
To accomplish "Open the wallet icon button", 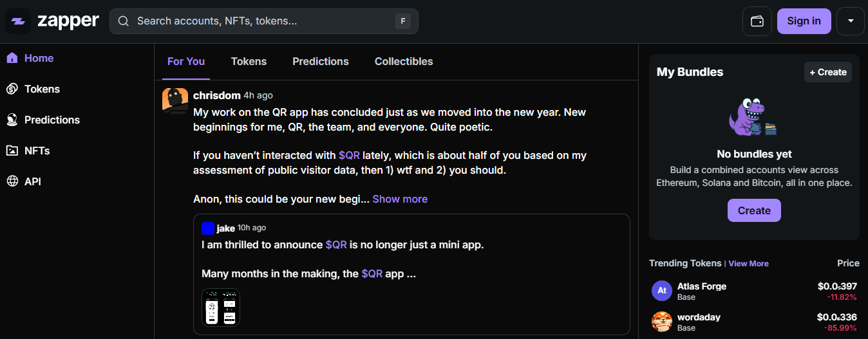I will pyautogui.click(x=757, y=21).
